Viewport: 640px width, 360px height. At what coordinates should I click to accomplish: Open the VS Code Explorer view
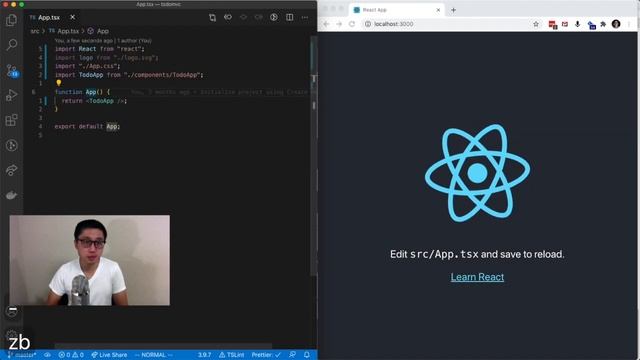[11, 20]
